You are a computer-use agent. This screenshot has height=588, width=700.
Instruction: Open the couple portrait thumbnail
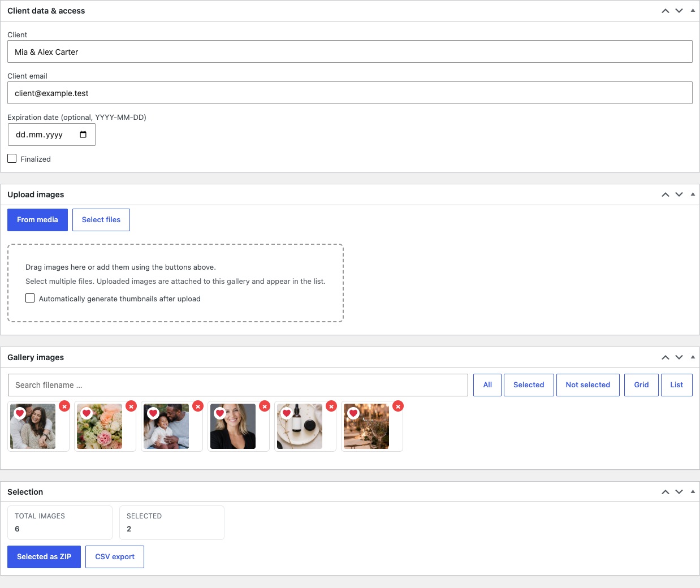point(33,426)
